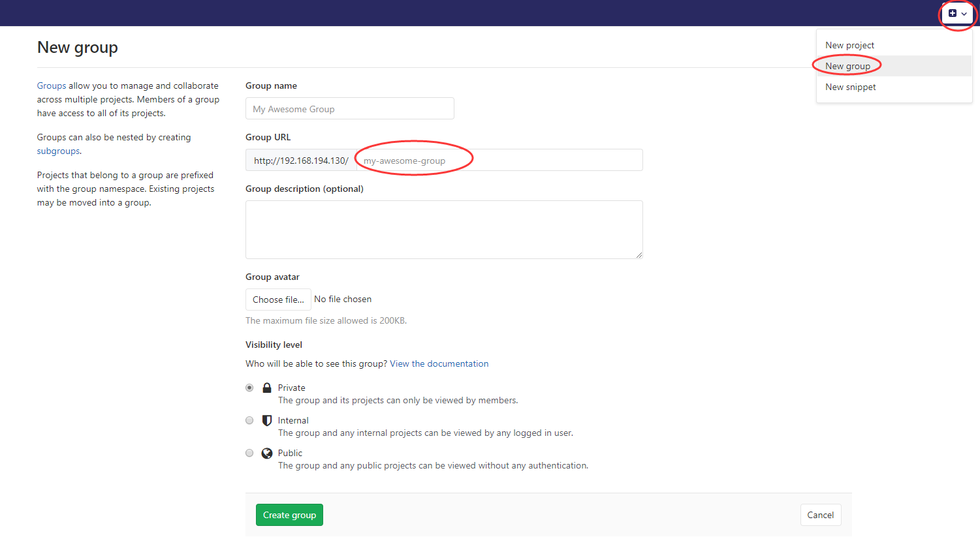Click the 'Visibility level' label
980x554 pixels.
(274, 345)
